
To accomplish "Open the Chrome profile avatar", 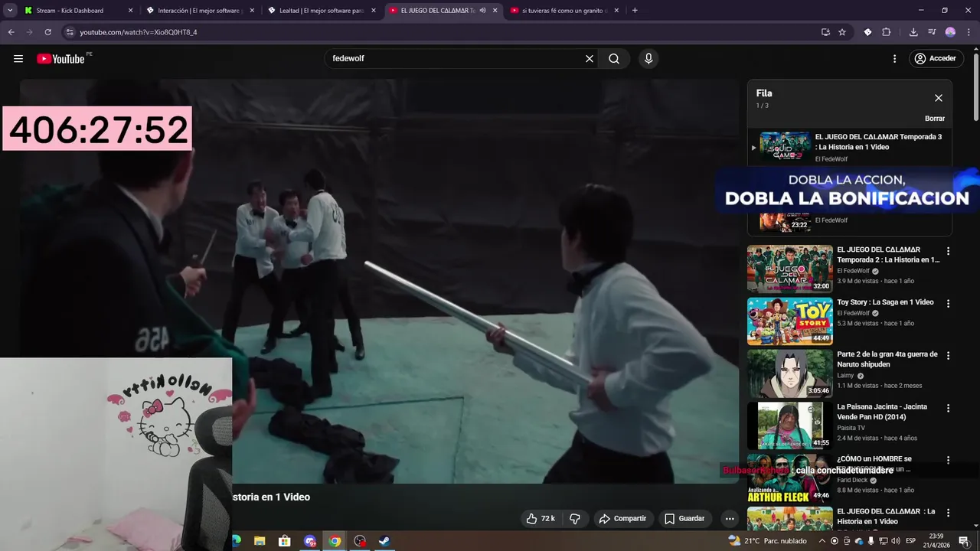I will [950, 32].
